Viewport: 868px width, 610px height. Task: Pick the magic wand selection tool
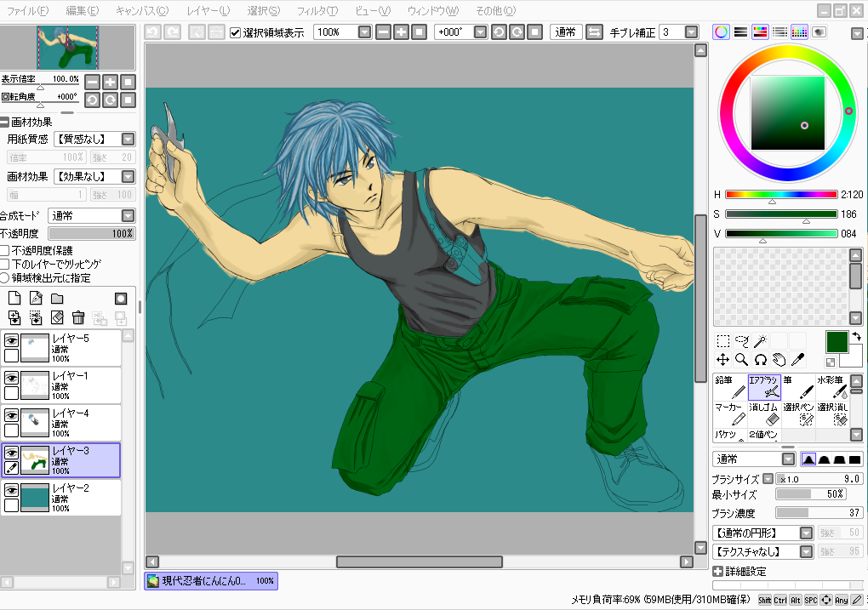point(760,341)
